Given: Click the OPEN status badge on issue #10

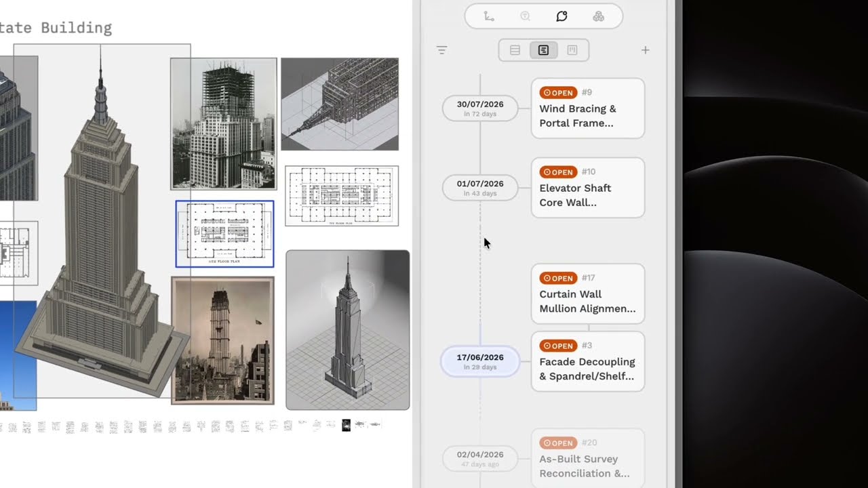Looking at the screenshot, I should click(558, 172).
